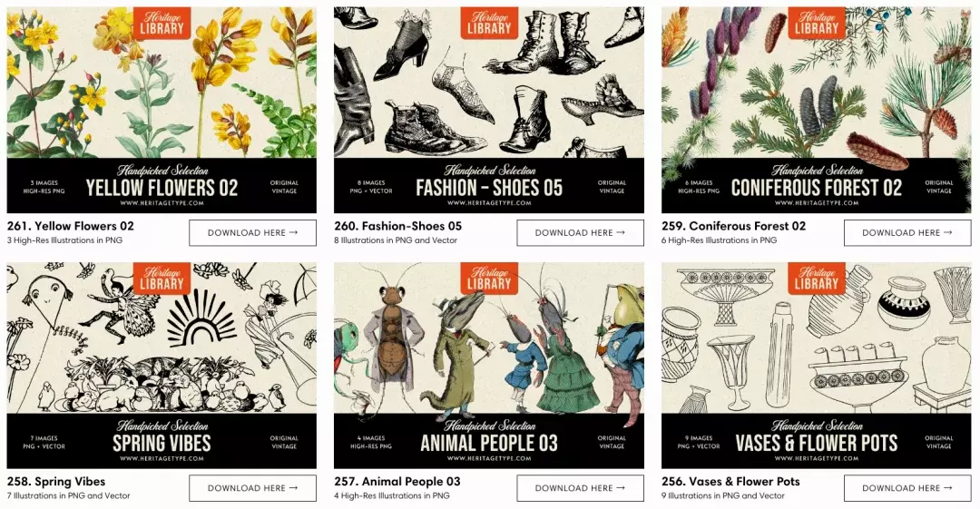Download the Coniferous Forest 02 pack
The width and height of the screenshot is (980, 509).
pos(907,232)
